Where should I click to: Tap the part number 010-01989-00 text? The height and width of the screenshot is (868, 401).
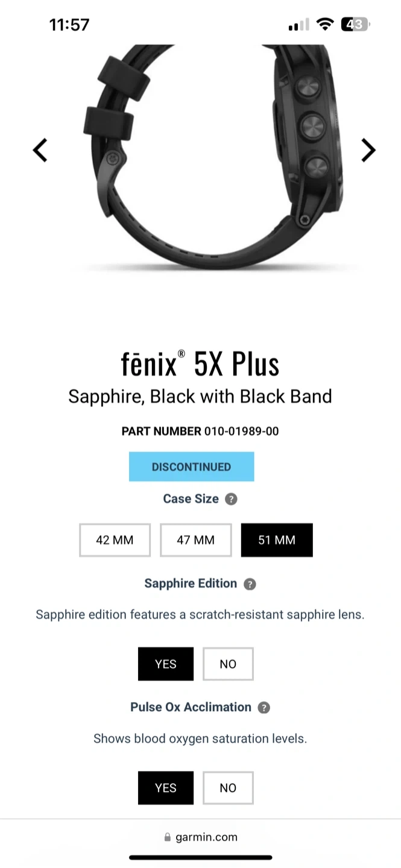click(241, 431)
